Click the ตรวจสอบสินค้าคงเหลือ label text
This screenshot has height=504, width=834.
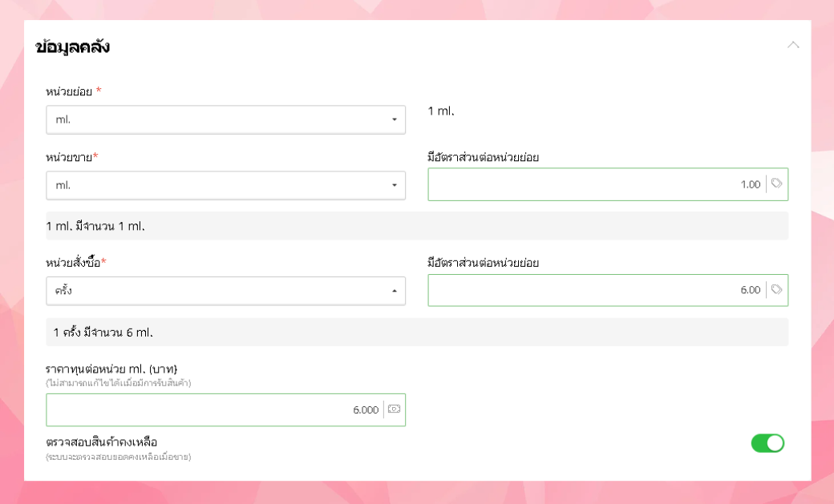[102, 442]
